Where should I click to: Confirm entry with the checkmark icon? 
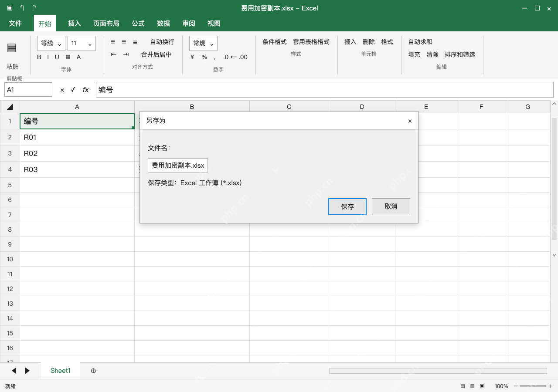(x=73, y=90)
